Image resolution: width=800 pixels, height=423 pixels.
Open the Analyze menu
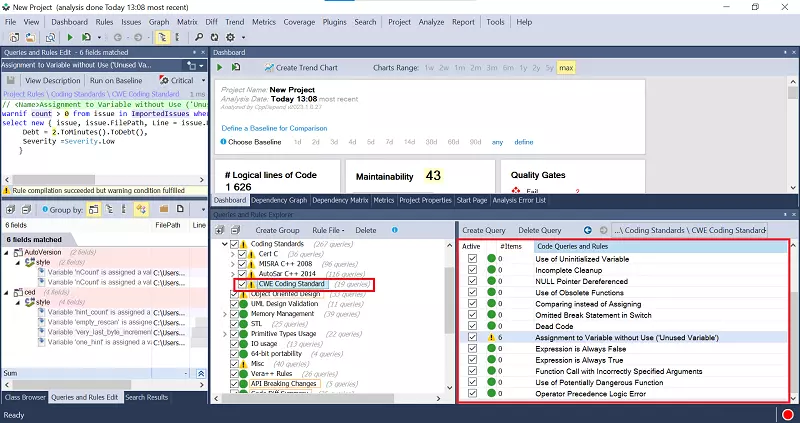pyautogui.click(x=431, y=22)
